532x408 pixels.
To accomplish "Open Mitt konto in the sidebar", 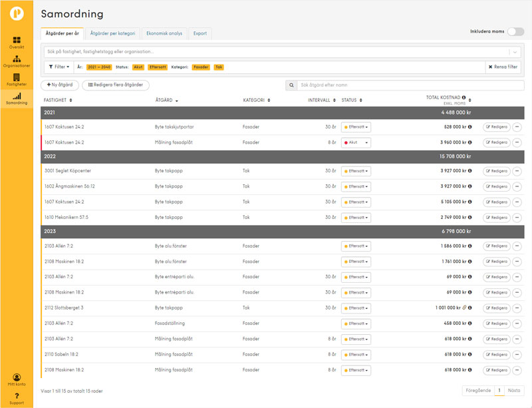I will click(x=17, y=380).
